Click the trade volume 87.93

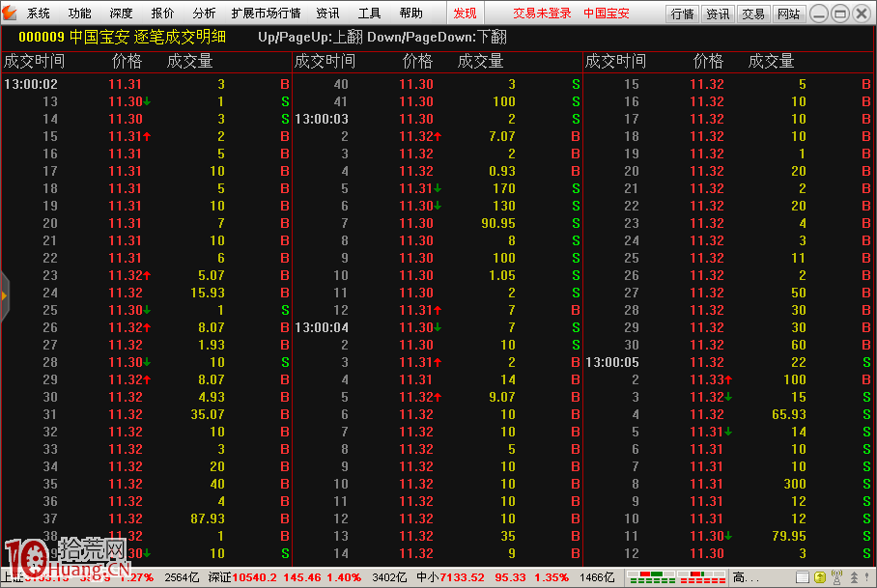point(208,518)
